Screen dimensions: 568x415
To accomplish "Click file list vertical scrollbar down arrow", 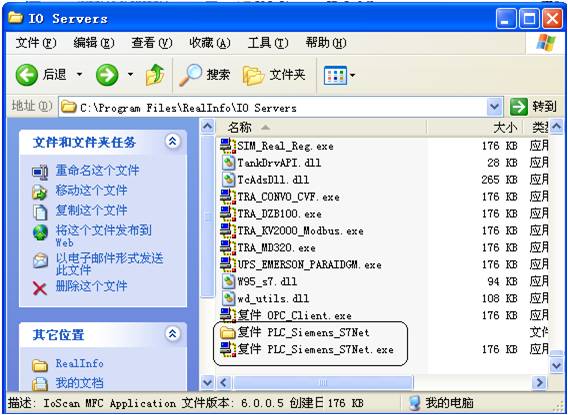I will tap(556, 365).
